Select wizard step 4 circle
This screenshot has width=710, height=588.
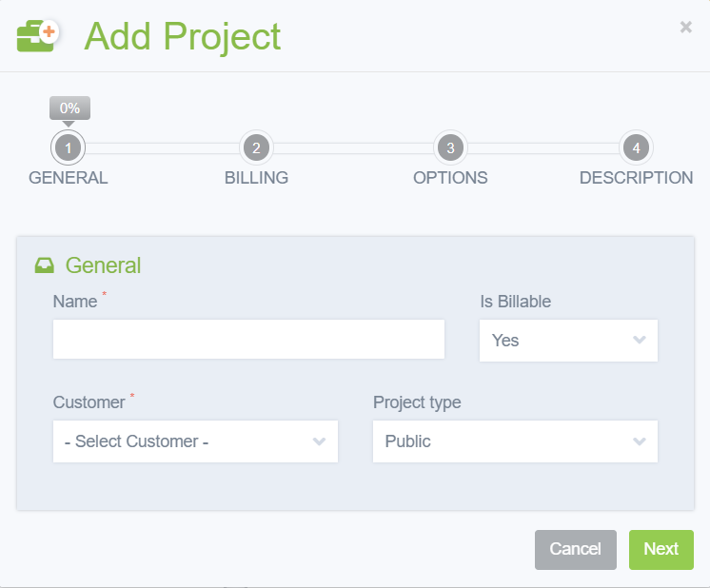click(636, 148)
